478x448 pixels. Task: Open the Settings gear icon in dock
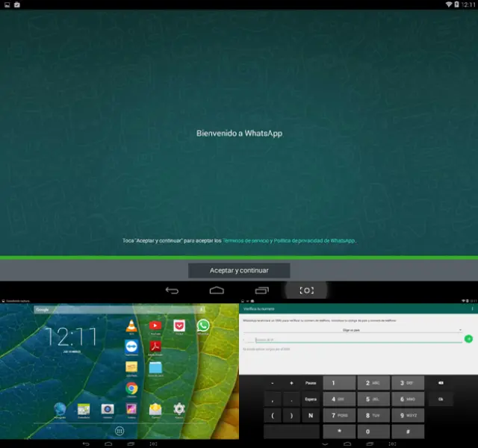tap(179, 409)
